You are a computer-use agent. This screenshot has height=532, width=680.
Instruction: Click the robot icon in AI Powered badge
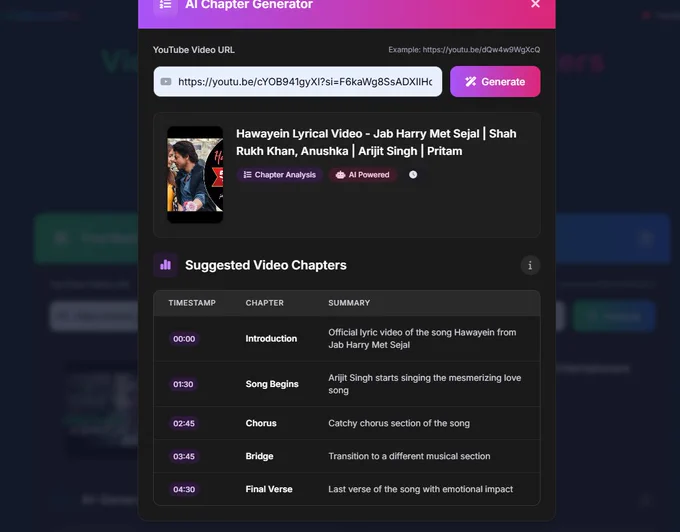[x=340, y=175]
